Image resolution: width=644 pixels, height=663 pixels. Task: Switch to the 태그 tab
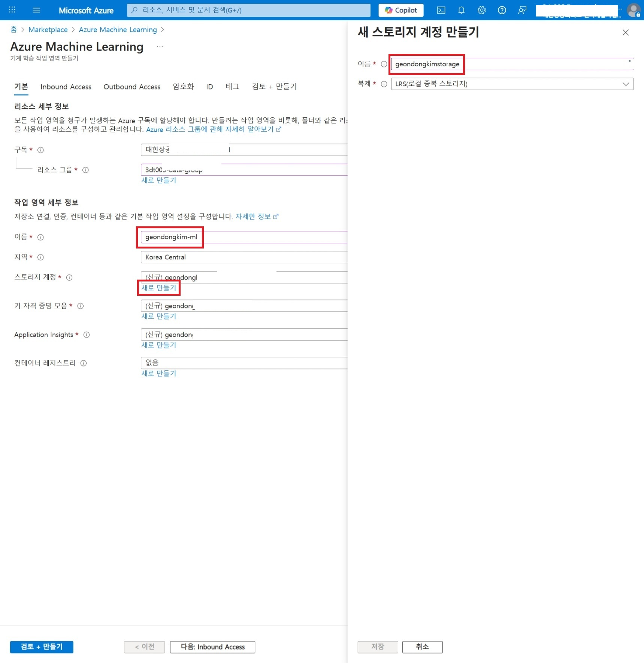pos(232,87)
